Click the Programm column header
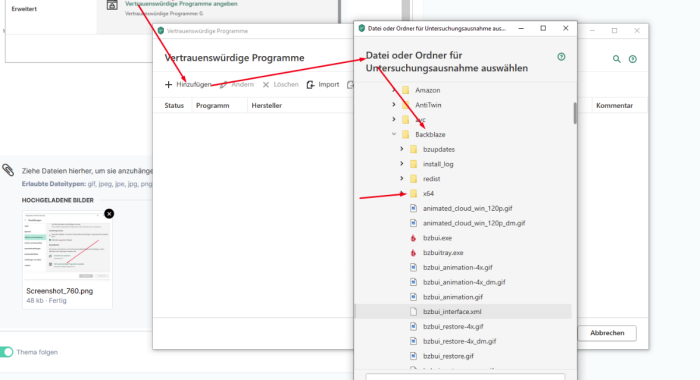Image resolution: width=700 pixels, height=380 pixels. coord(212,105)
